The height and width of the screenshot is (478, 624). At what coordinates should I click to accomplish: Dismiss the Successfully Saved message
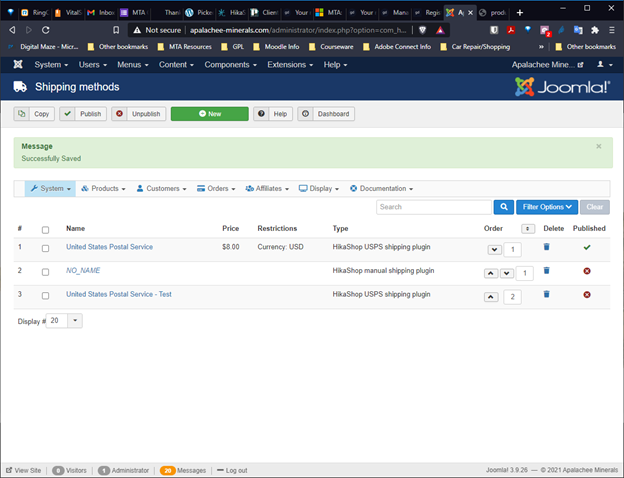pos(599,146)
